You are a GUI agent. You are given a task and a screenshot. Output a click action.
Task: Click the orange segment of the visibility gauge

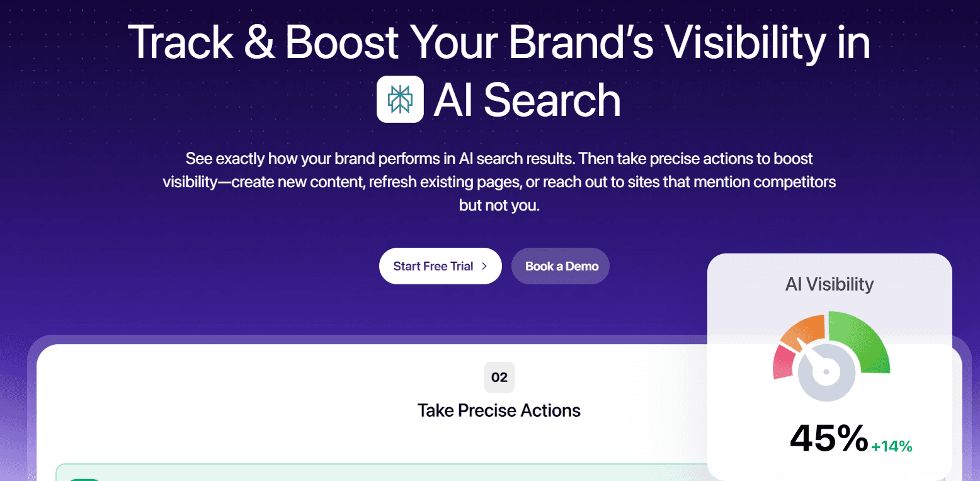click(804, 329)
